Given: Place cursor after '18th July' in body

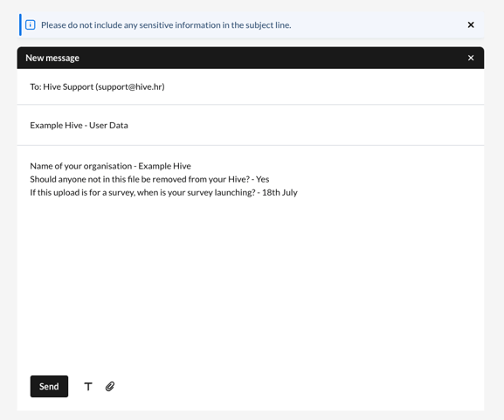Looking at the screenshot, I should 298,192.
